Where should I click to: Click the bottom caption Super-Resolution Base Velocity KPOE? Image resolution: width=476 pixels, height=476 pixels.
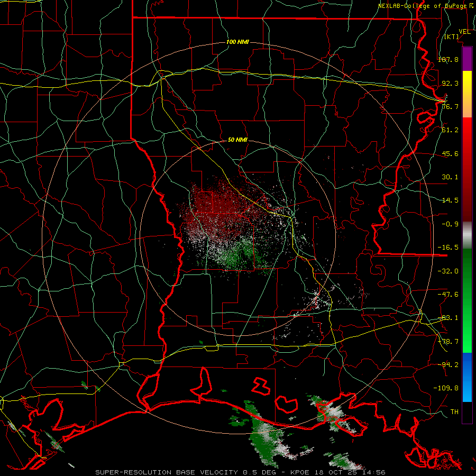point(241,472)
